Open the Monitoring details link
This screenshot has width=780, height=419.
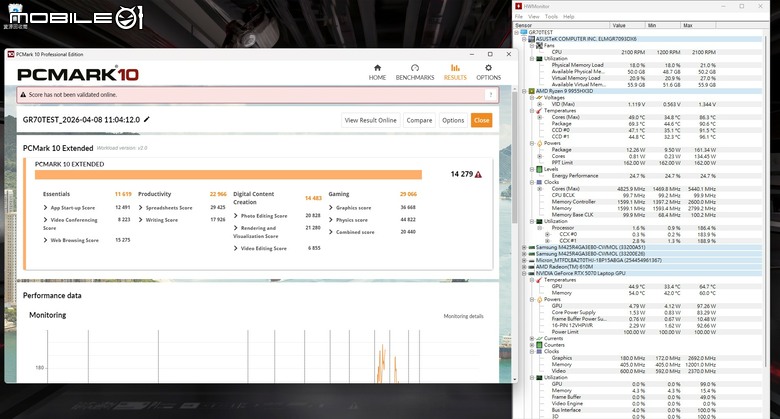pyautogui.click(x=463, y=316)
